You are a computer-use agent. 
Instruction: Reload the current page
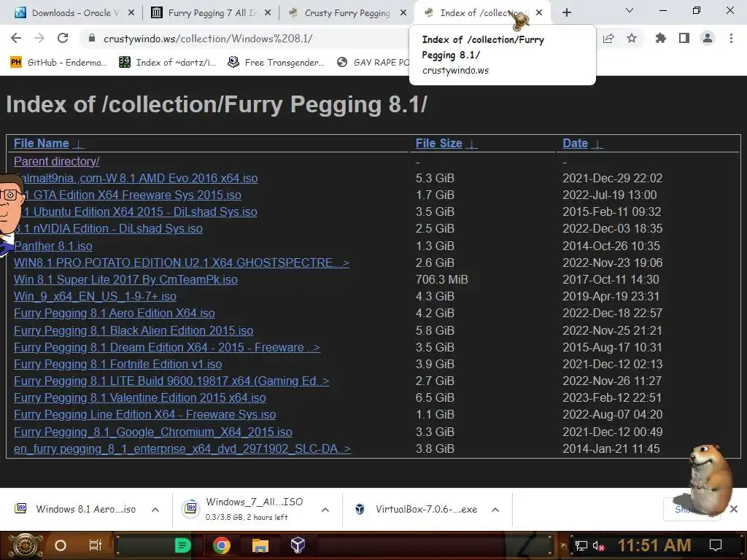coord(63,38)
